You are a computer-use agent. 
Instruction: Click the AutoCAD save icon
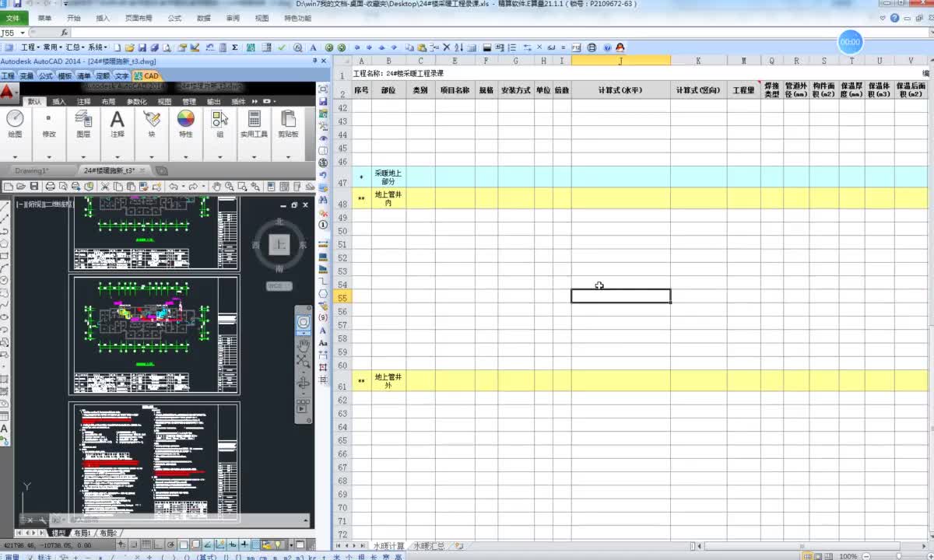[34, 186]
